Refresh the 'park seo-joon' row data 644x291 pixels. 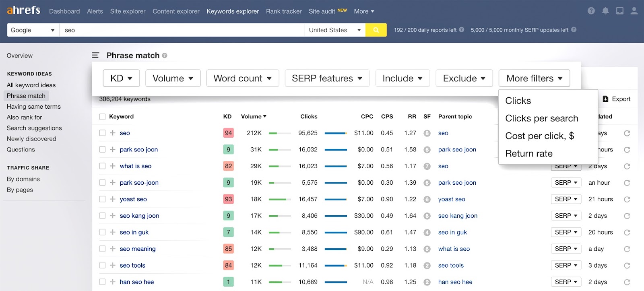[x=627, y=183]
